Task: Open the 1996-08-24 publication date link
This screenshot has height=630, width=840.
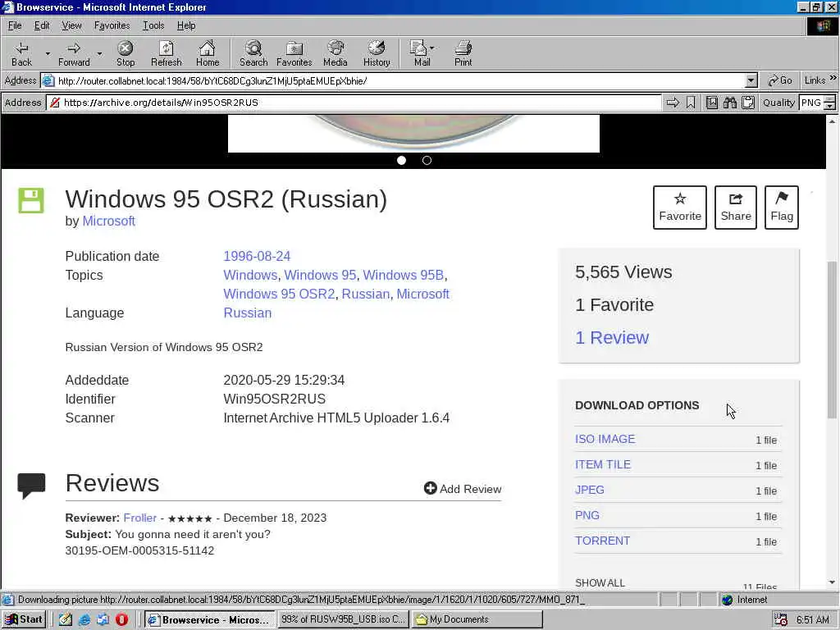Action: pos(257,256)
